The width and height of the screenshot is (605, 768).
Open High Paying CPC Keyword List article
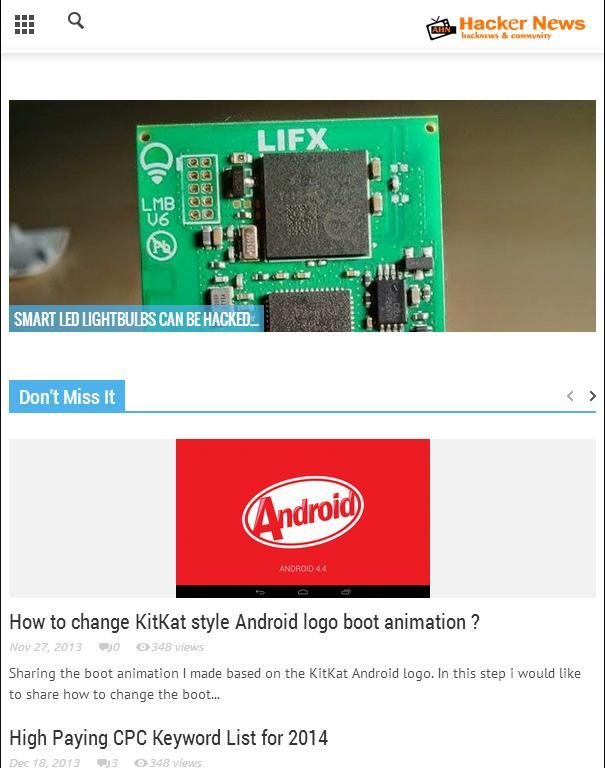(169, 738)
